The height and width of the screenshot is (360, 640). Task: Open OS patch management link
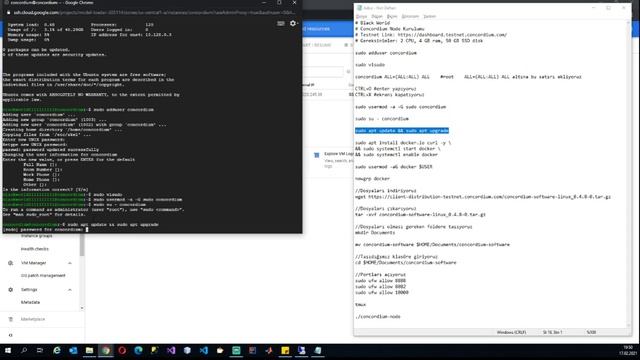(43, 276)
